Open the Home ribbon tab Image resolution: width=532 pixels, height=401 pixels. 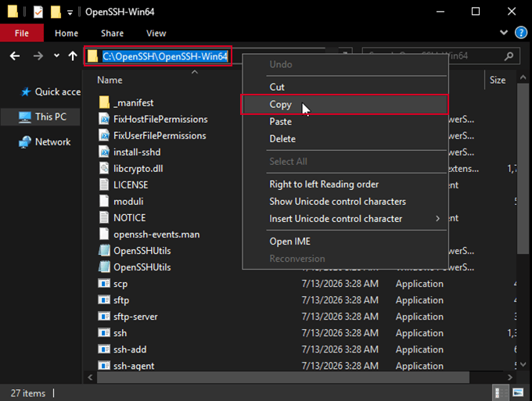(66, 33)
